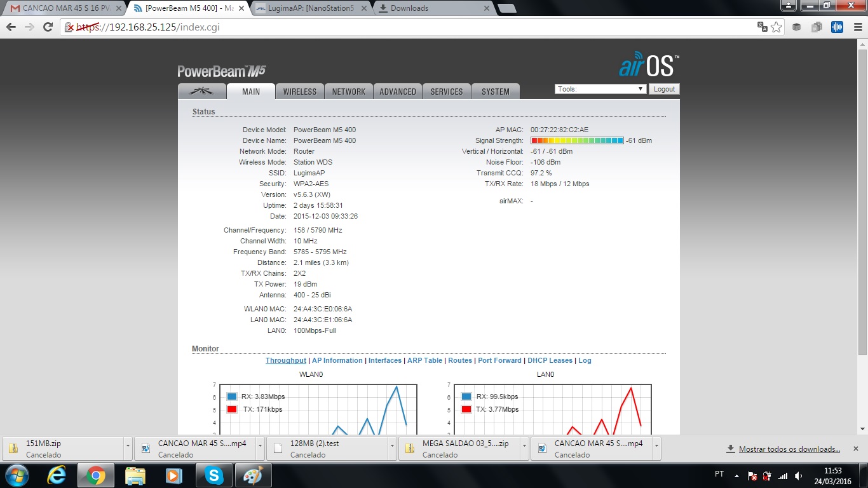Open the Port Forward link
868x488 pixels.
[x=499, y=360]
